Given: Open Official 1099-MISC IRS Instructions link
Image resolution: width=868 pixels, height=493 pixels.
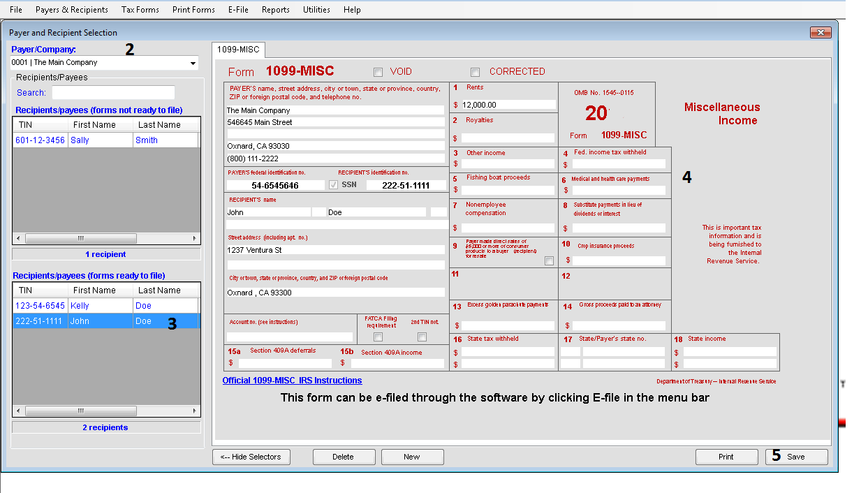Looking at the screenshot, I should (292, 381).
